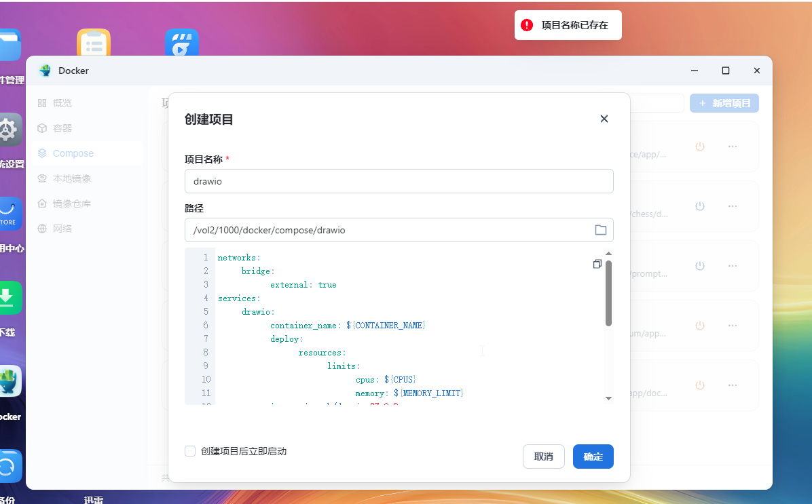Click the 确定 button
Screen dimensions: 812x504
pyautogui.click(x=593, y=457)
